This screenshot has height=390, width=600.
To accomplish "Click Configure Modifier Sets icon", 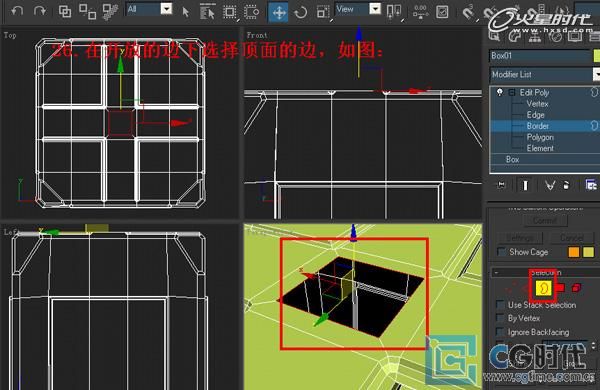I will (591, 185).
